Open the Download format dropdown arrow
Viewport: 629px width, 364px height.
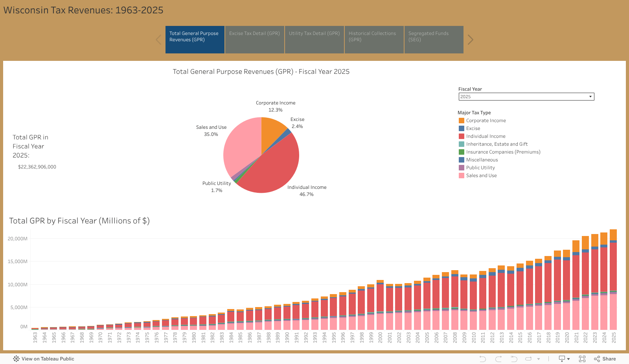[x=568, y=359]
